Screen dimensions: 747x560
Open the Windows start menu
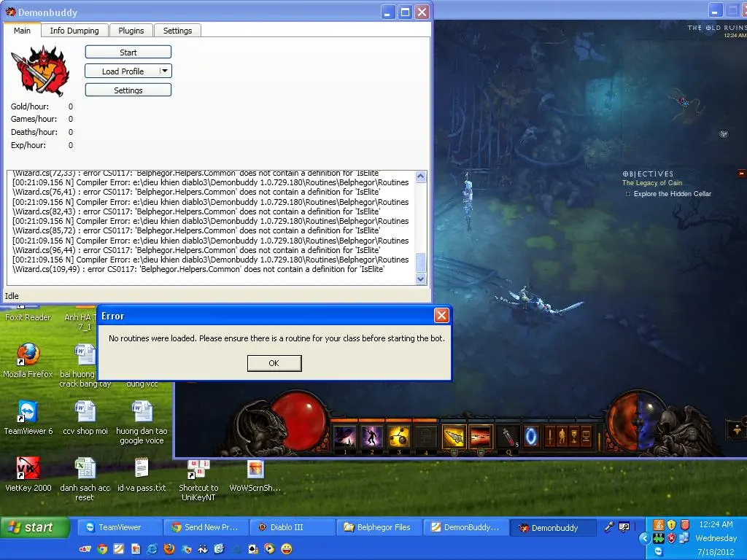point(35,527)
